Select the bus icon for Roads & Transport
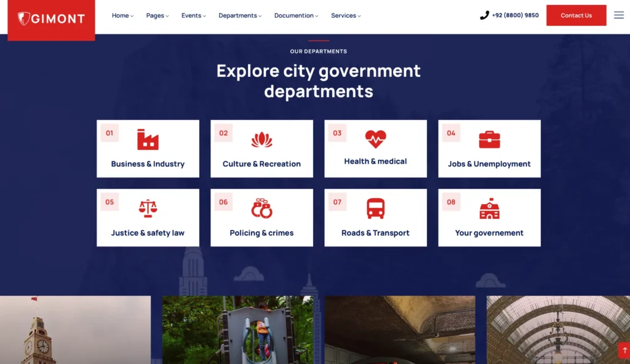Screen dimensions: 630x364 point(375,208)
